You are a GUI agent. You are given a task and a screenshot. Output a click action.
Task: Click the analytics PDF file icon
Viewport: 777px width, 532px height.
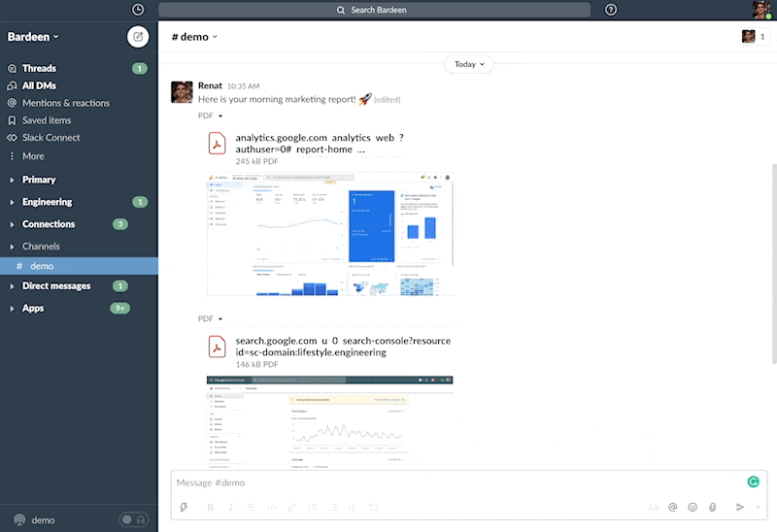point(217,144)
